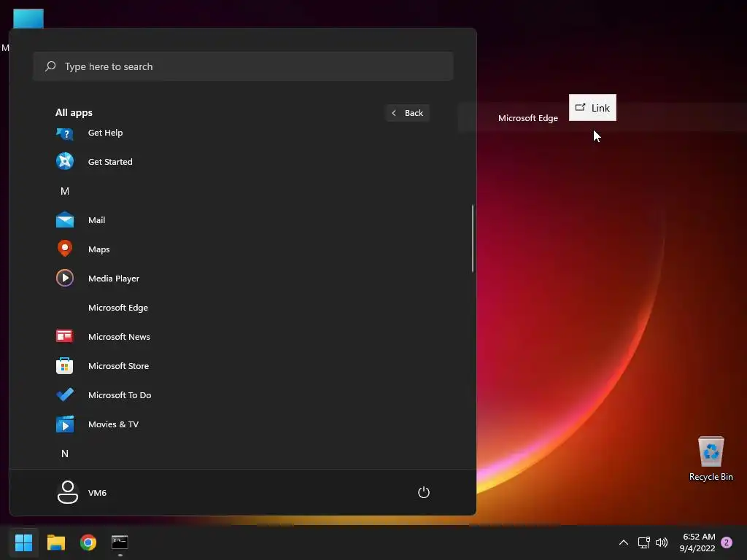Open the Movies & TV icon
Viewport: 747px width, 560px height.
point(65,424)
